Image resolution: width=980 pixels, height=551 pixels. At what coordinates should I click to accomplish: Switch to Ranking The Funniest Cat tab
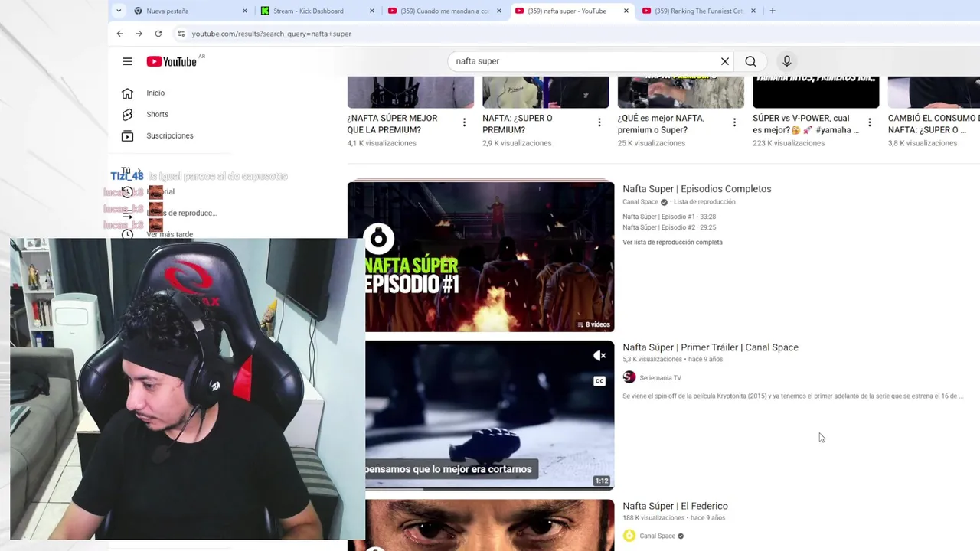[x=699, y=11]
